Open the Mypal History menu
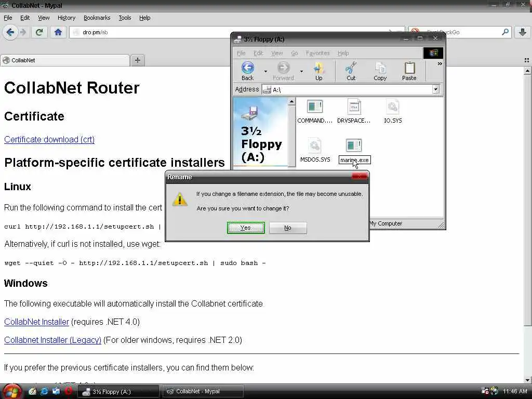532x399 pixels. (66, 18)
